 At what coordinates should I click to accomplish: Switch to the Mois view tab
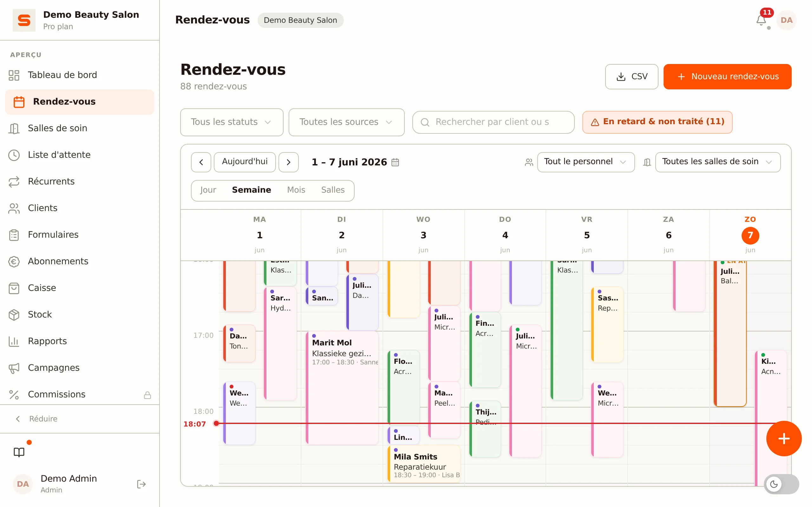[x=296, y=190]
